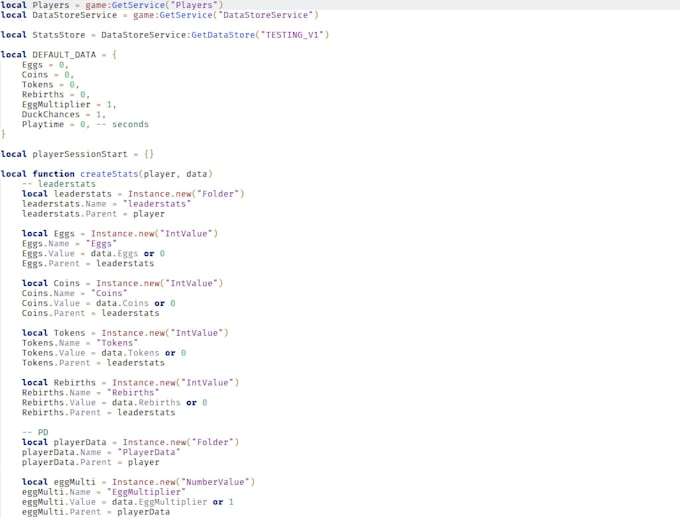680x518 pixels.
Task: Click the line 'local Players = game:GetService("Players")'
Action: point(112,5)
